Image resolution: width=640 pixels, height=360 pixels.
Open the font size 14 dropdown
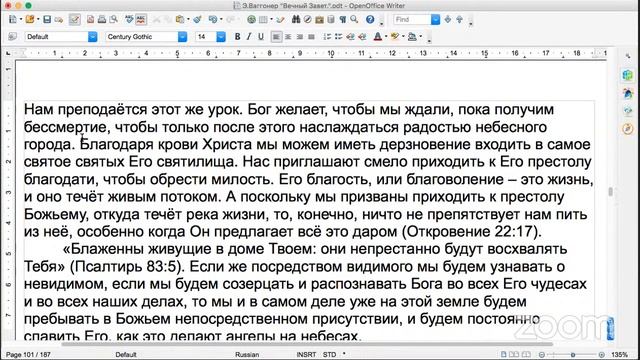point(221,37)
